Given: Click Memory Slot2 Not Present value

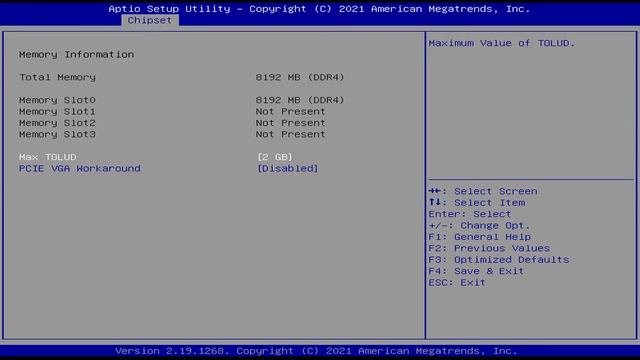Looking at the screenshot, I should [291, 123].
